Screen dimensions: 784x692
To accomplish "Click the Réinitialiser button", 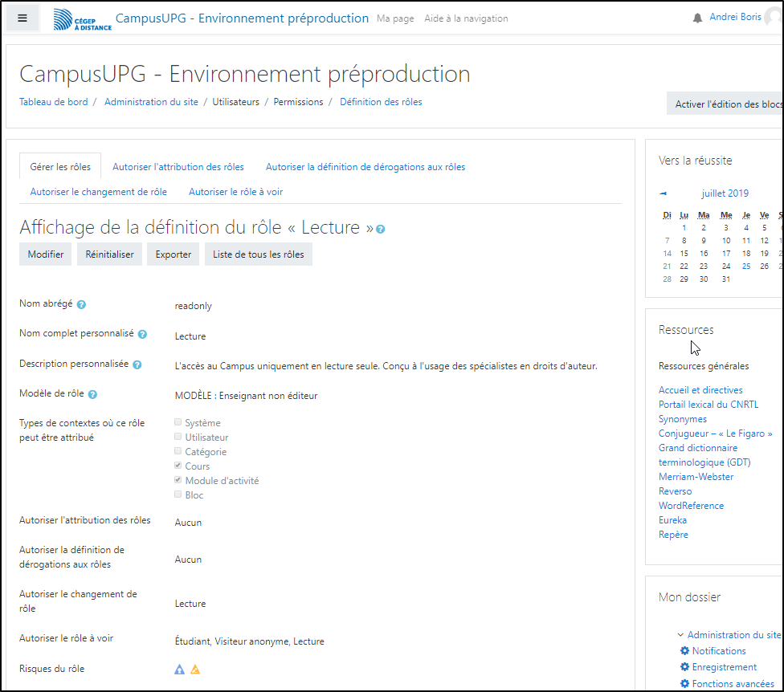I will [109, 254].
